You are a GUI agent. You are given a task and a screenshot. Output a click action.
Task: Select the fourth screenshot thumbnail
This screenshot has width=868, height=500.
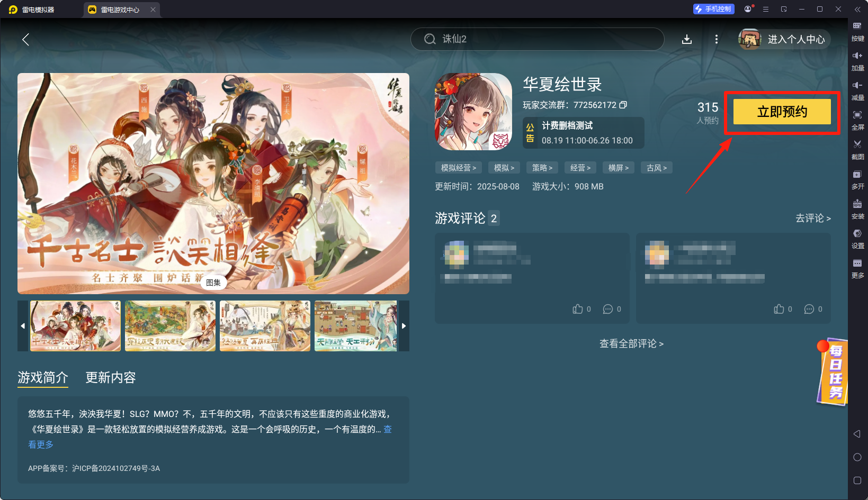pos(356,326)
